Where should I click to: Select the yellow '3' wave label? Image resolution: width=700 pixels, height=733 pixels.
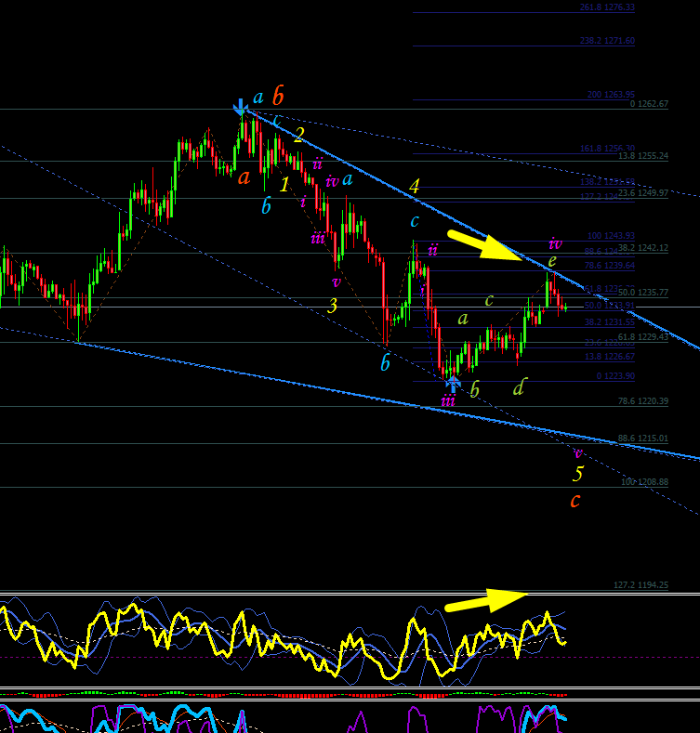click(x=332, y=306)
